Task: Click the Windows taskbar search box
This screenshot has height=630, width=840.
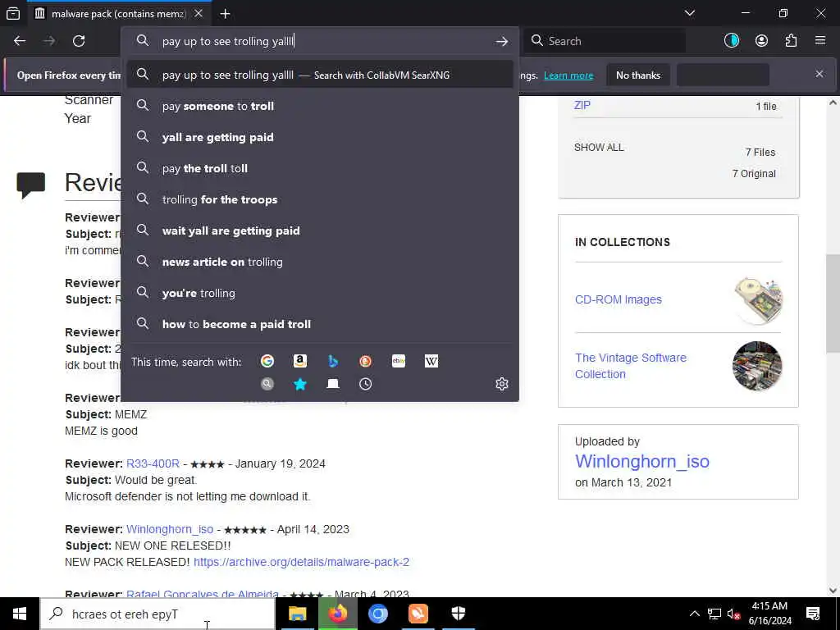Action: tap(157, 614)
